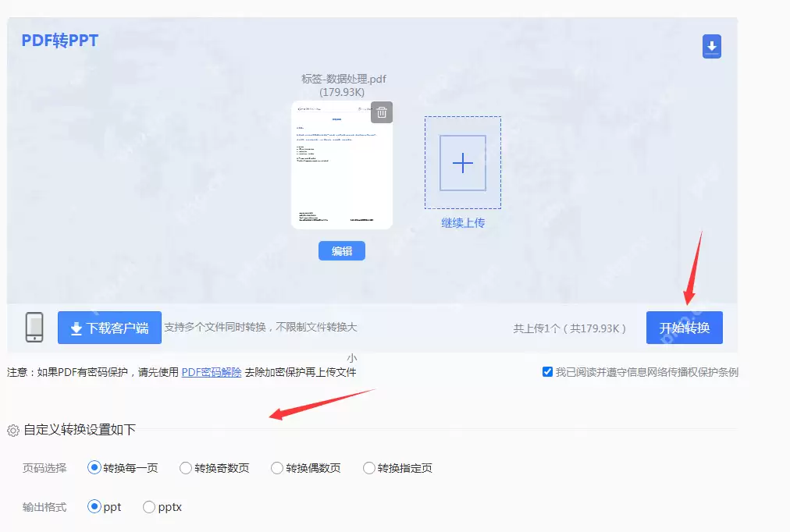Click the 继续上传 upload area
The height and width of the screenshot is (532, 790).
pos(462,222)
